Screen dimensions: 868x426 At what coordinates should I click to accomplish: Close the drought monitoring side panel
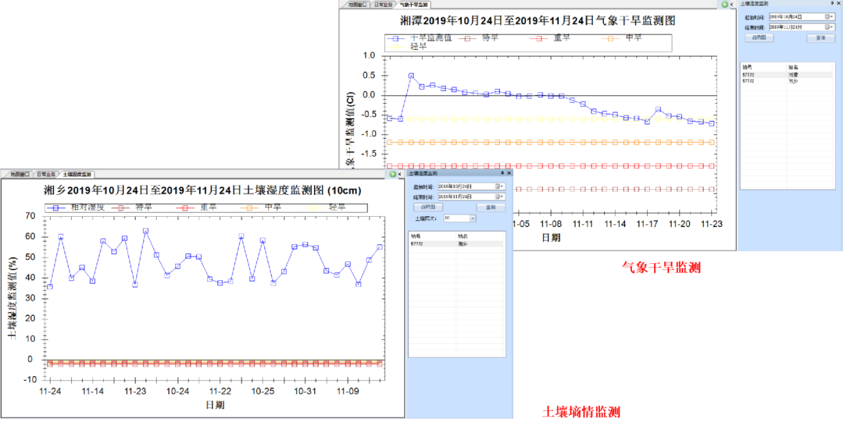(x=839, y=4)
